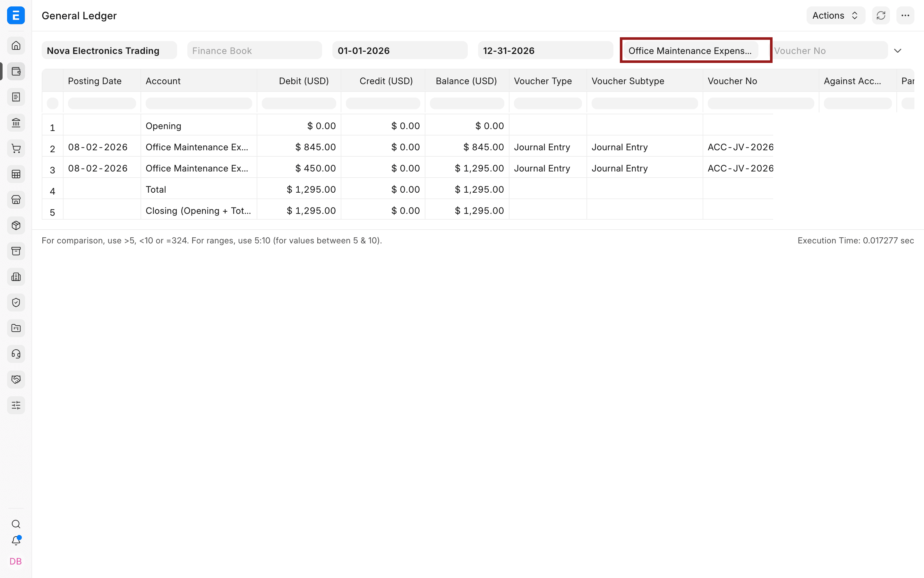Open the wallet Accounting icon
The image size is (924, 578).
[16, 72]
